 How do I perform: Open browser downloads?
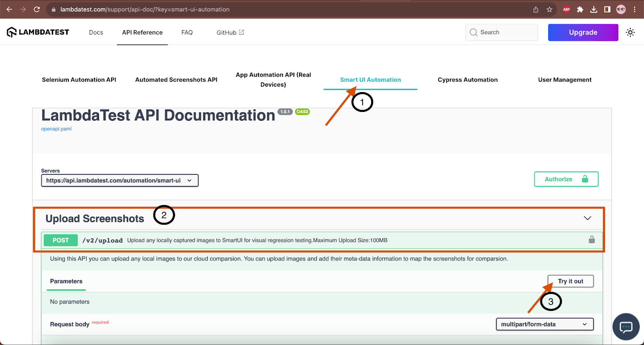pyautogui.click(x=594, y=9)
